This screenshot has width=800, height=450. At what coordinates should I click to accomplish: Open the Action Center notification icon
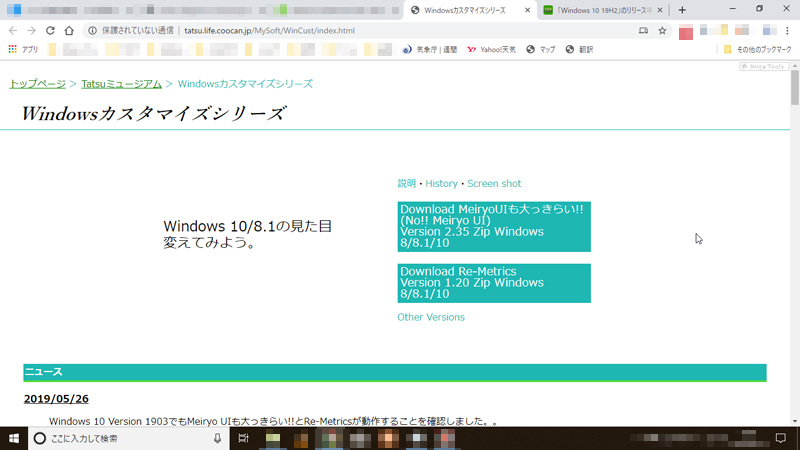pyautogui.click(x=781, y=438)
